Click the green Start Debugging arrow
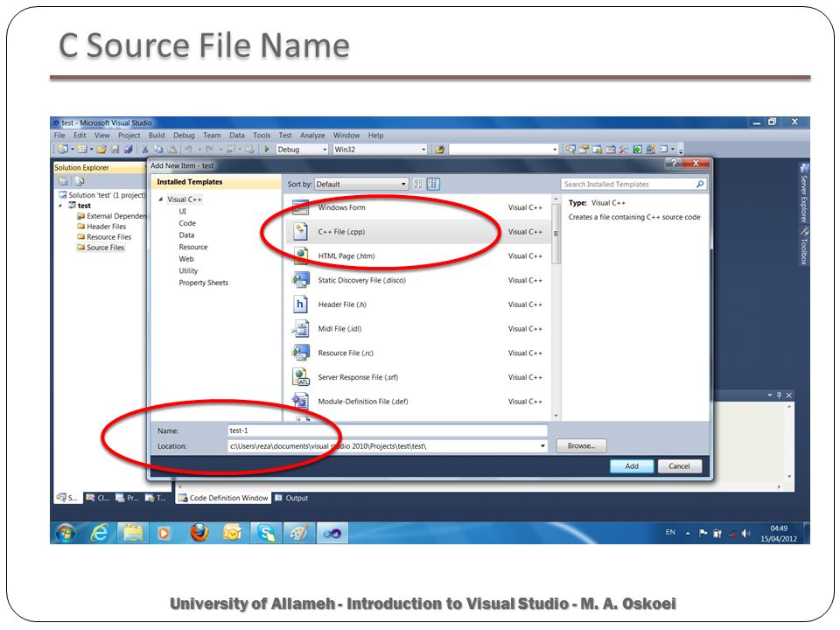 coord(267,150)
